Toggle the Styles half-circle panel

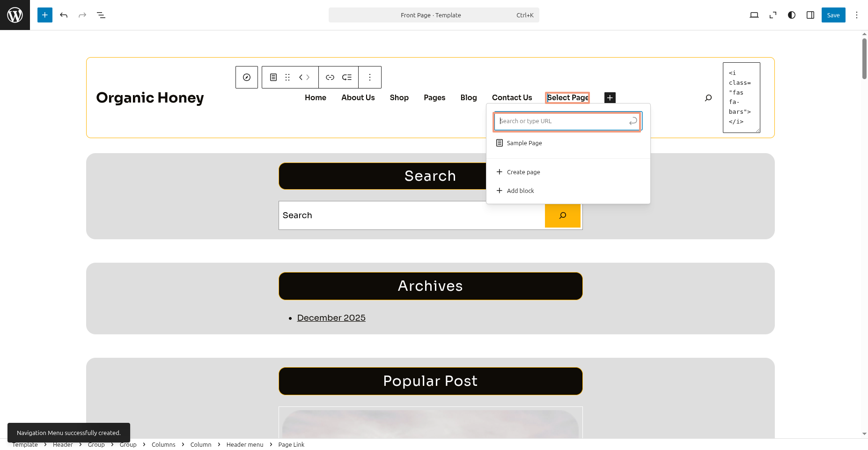click(792, 15)
